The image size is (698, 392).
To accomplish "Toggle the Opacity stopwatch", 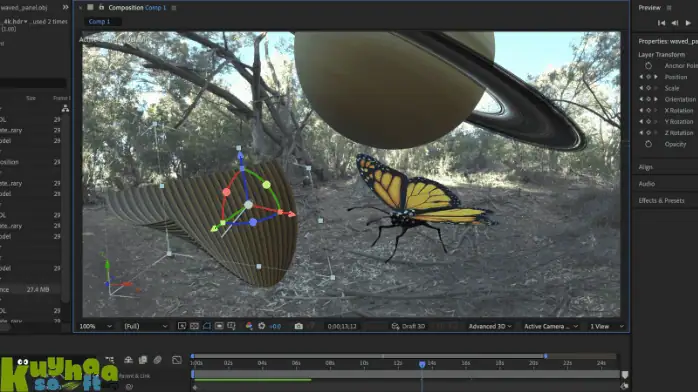I will (648, 144).
